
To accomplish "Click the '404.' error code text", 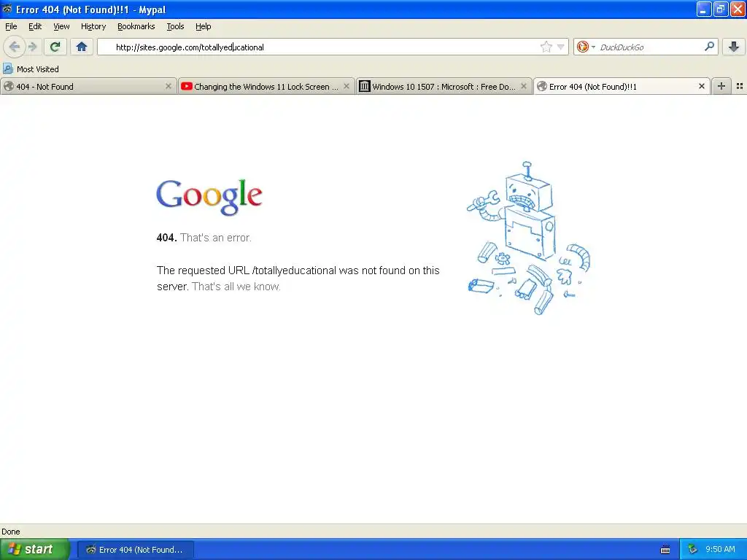I will click(167, 238).
